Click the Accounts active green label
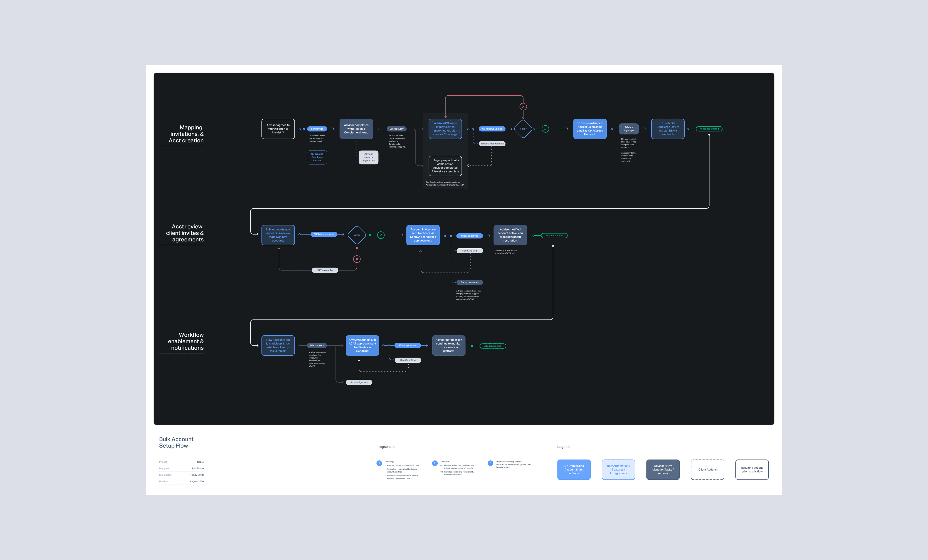 click(x=554, y=236)
